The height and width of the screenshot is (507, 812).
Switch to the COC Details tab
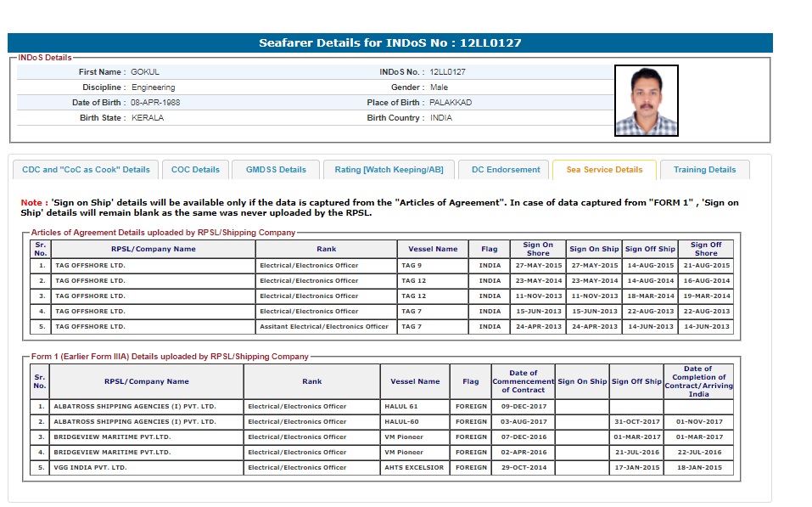coord(195,170)
